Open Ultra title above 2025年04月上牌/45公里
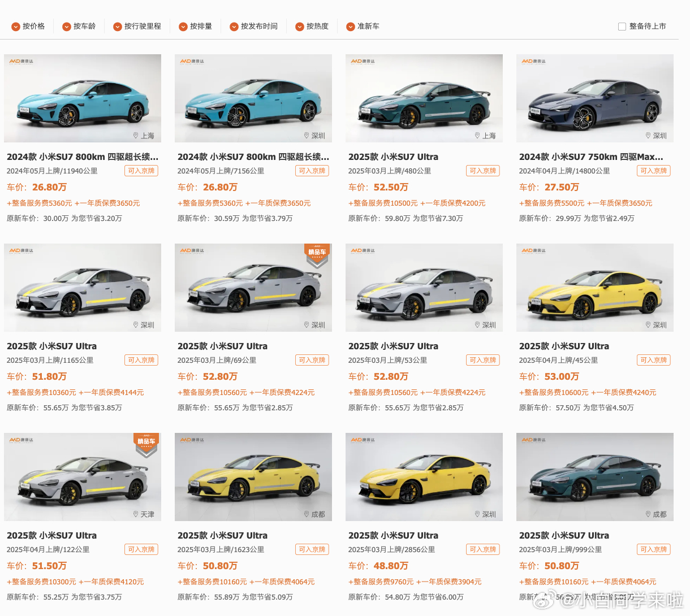690x616 pixels. 564,346
